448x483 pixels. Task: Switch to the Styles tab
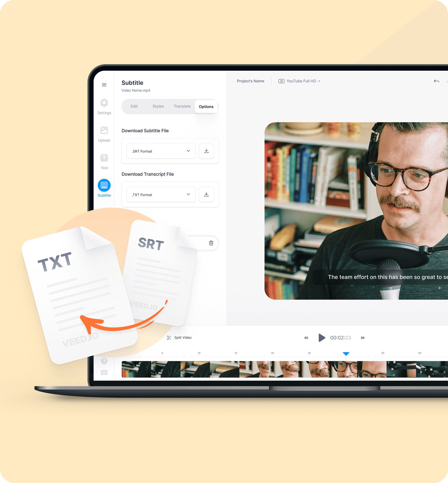tap(158, 106)
